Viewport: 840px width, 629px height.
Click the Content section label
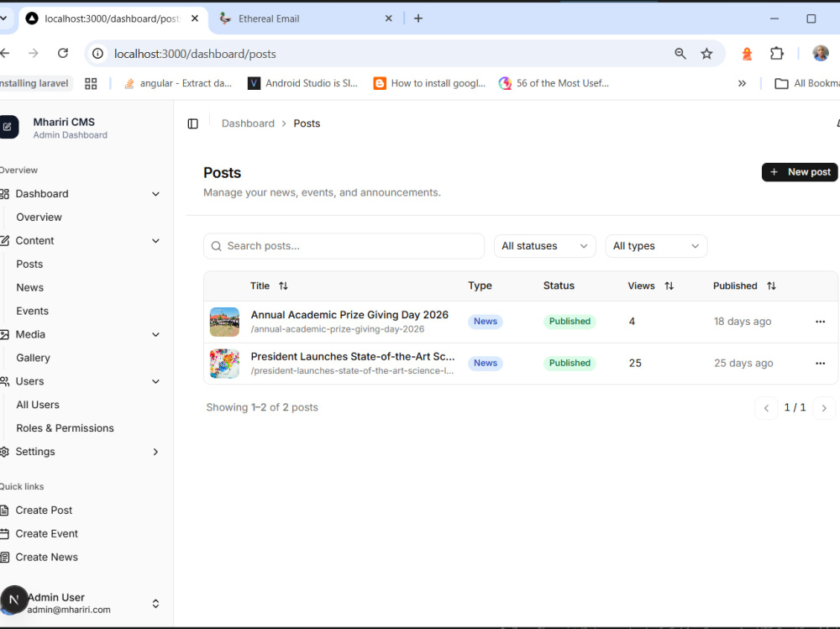pyautogui.click(x=34, y=240)
